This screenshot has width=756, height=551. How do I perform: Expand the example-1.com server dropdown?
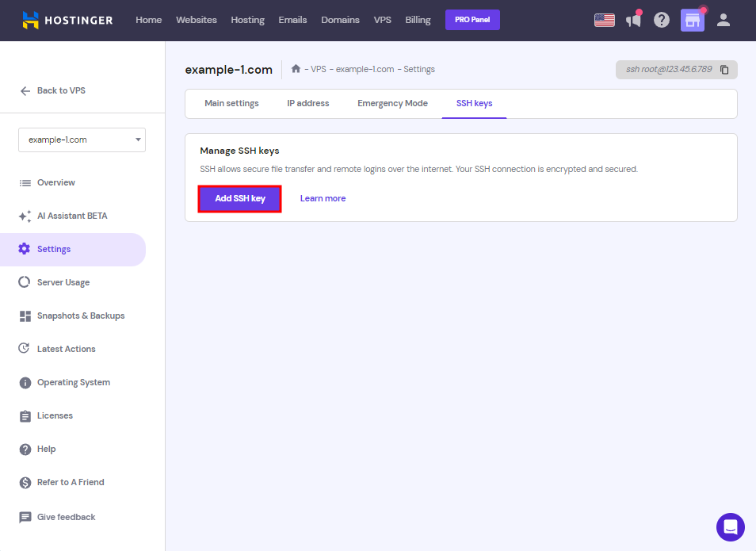click(82, 140)
